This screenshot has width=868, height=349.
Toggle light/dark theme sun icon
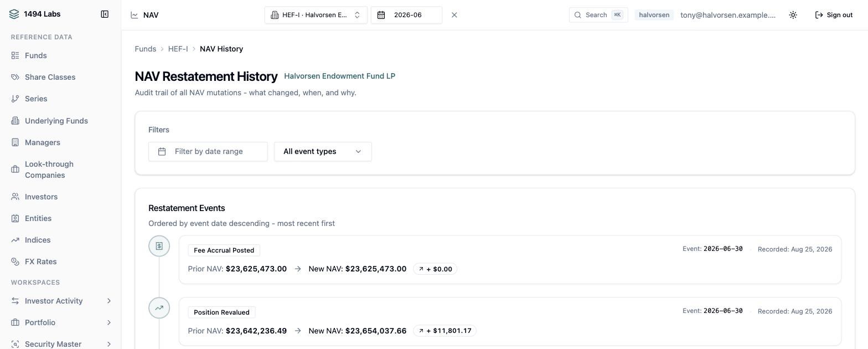pyautogui.click(x=793, y=15)
